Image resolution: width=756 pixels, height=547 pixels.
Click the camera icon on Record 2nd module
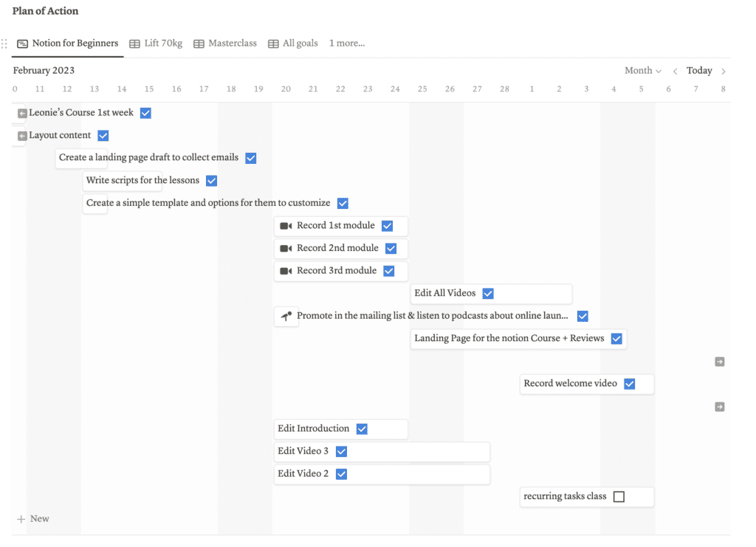tap(286, 249)
